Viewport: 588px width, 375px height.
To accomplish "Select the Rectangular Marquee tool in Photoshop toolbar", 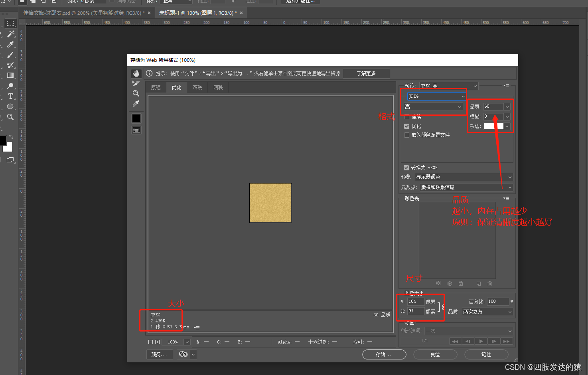I will [x=10, y=24].
